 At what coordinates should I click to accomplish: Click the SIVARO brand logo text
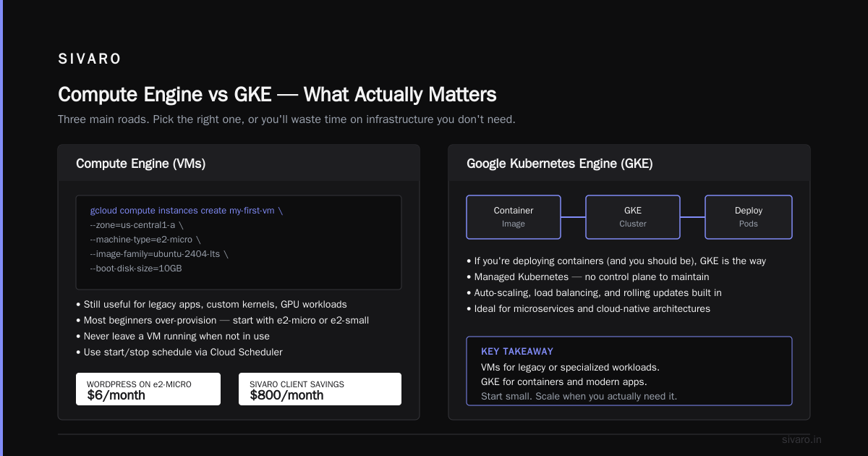90,59
